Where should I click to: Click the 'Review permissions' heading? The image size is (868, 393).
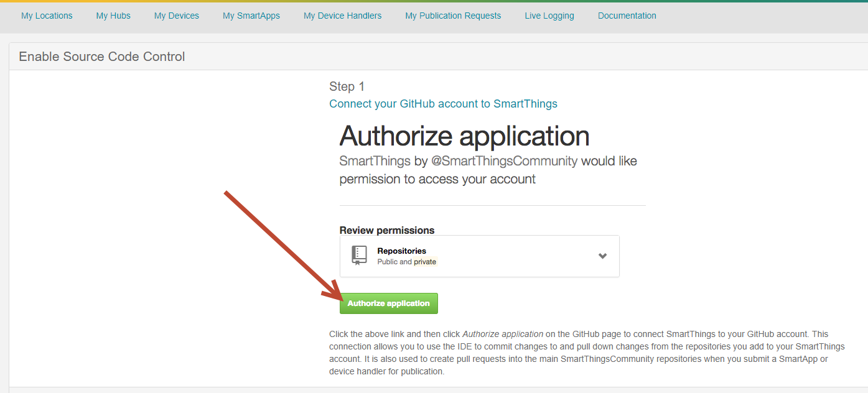point(387,230)
